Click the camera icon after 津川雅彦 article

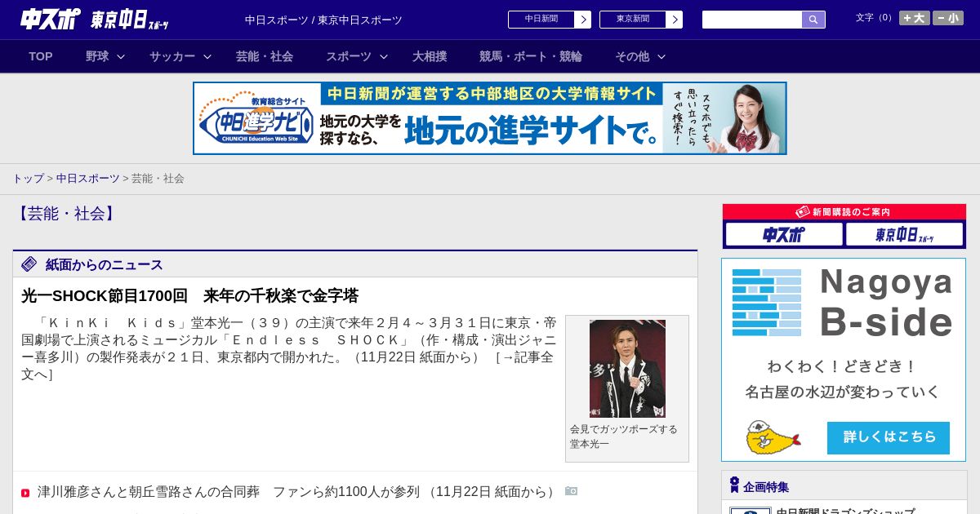pyautogui.click(x=572, y=491)
